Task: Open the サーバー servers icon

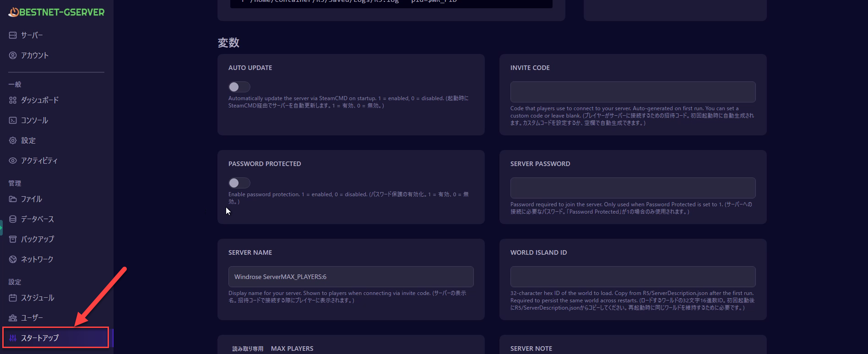Action: 13,35
